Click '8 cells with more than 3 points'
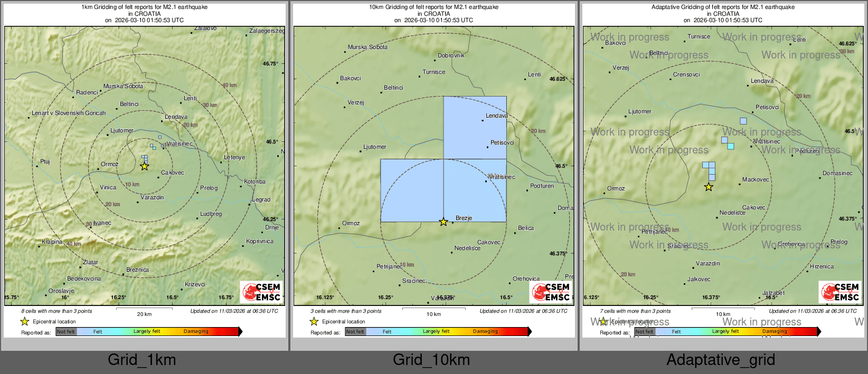This screenshot has height=374, width=868. (56, 311)
